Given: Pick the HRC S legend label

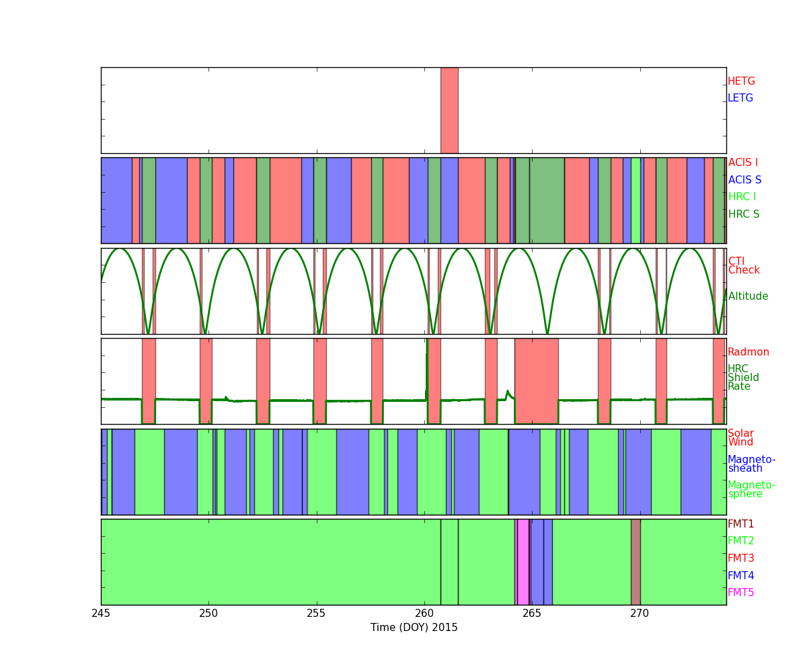Looking at the screenshot, I should 743,214.
